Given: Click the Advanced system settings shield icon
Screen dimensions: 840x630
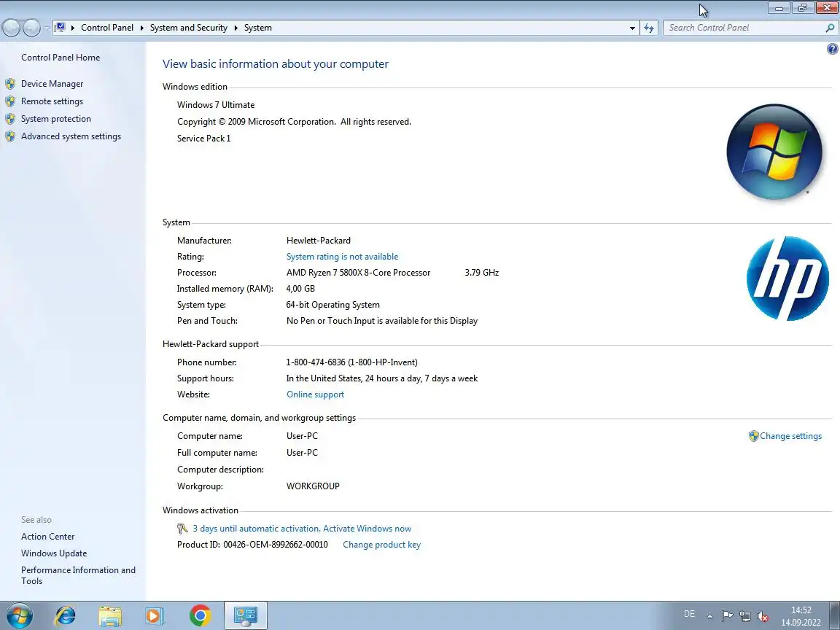Looking at the screenshot, I should pos(10,136).
